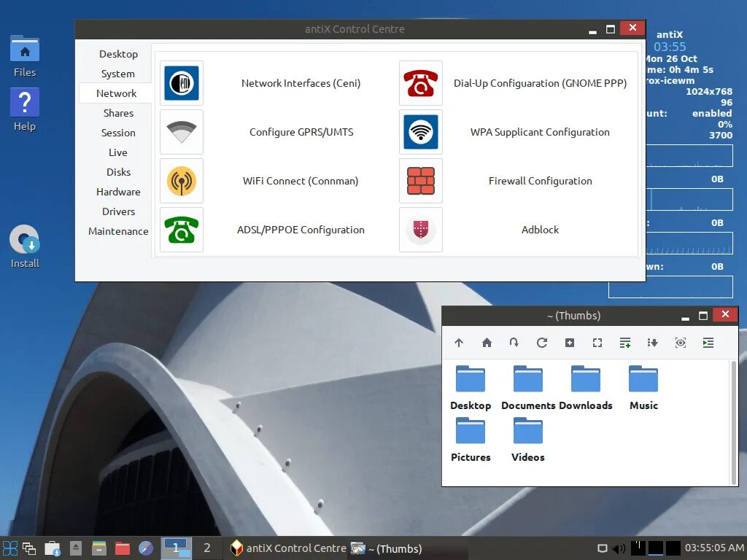Screen dimensions: 747x560
Task: Click the Adblock label
Action: tap(540, 230)
